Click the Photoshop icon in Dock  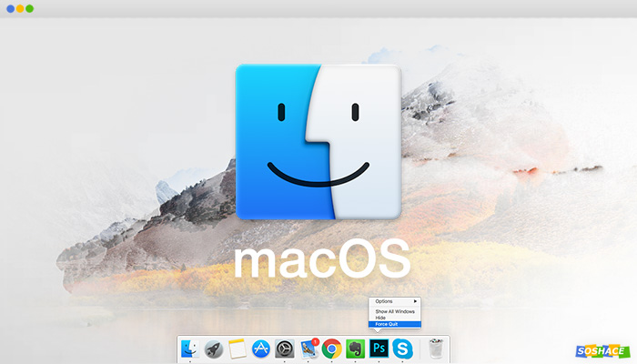point(379,349)
